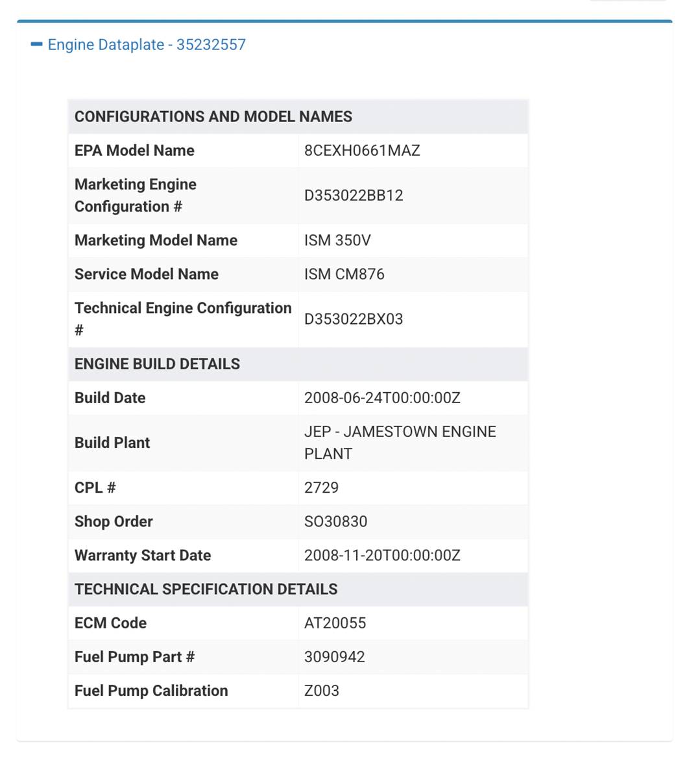The height and width of the screenshot is (779, 700).
Task: Click the Technical Specification Details section header
Action: point(206,589)
